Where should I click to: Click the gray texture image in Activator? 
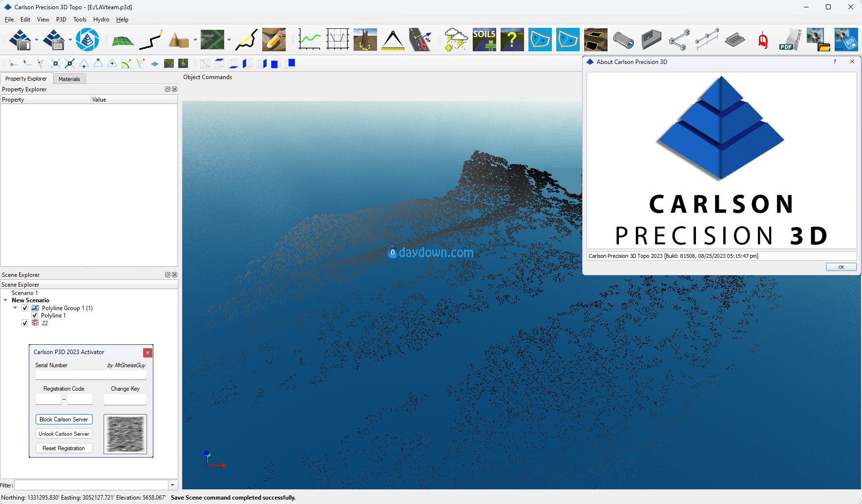coord(126,434)
